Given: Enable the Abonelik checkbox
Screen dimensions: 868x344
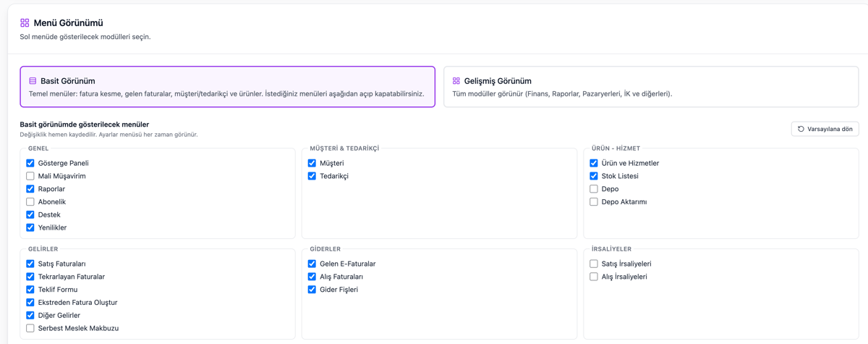Looking at the screenshot, I should [x=30, y=202].
